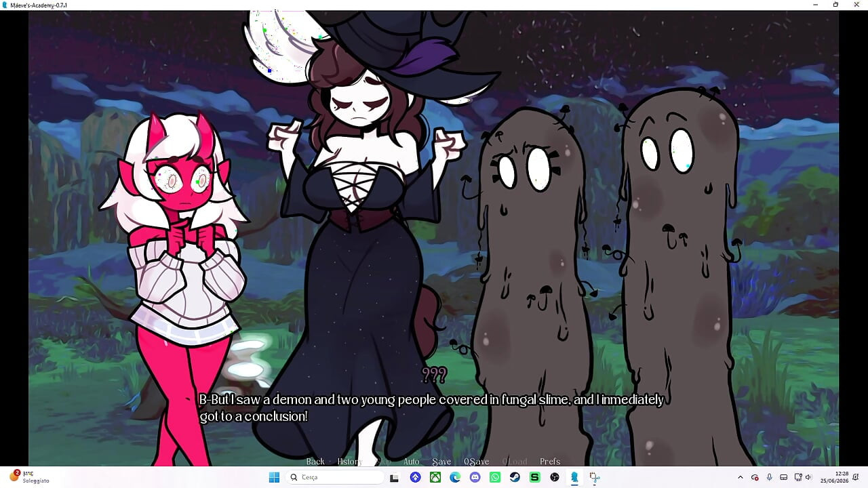Click Q.Load in the quick menu
Screen dimensions: 868x488
(x=514, y=462)
